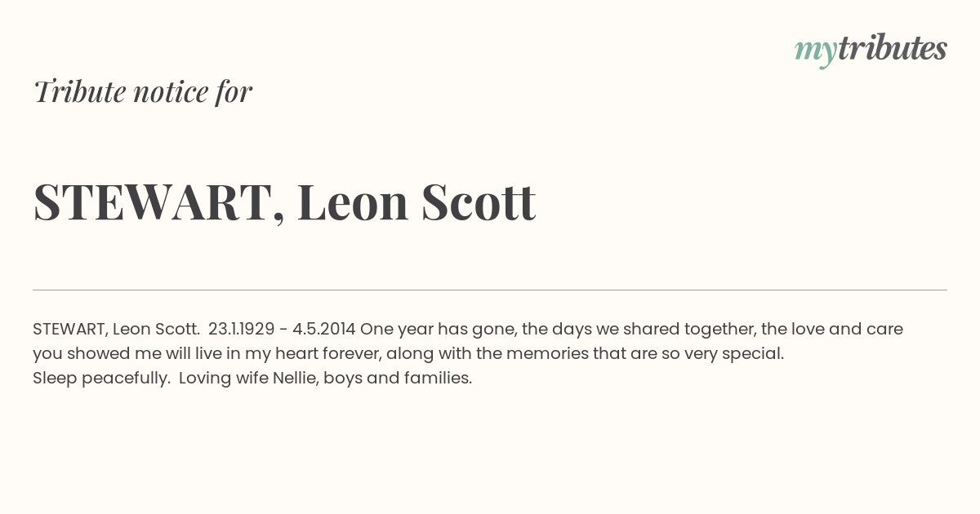980x514 pixels.
Task: Click the birth date 23.1.1929
Action: click(241, 329)
